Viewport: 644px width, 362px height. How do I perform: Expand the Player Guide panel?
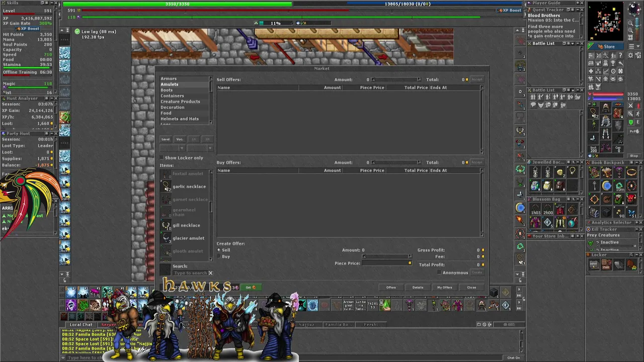578,3
